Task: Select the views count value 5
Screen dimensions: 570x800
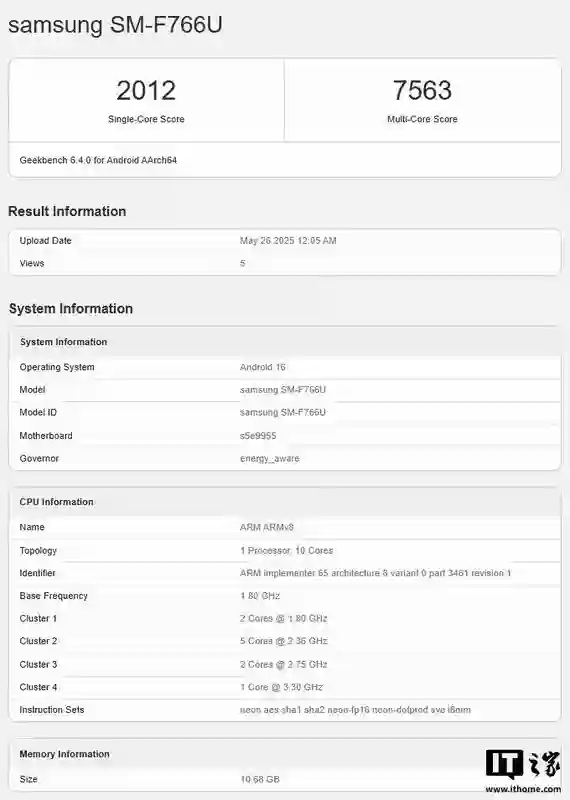Action: pyautogui.click(x=242, y=263)
